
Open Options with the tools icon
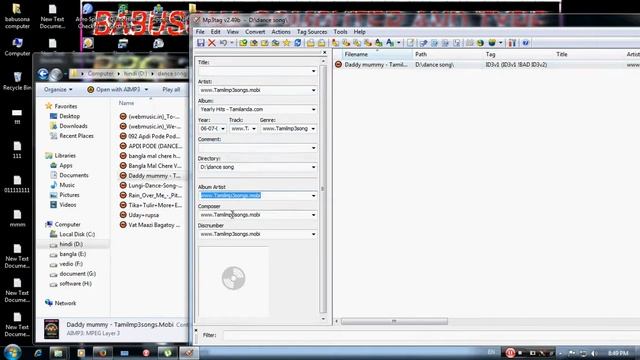pos(512,43)
